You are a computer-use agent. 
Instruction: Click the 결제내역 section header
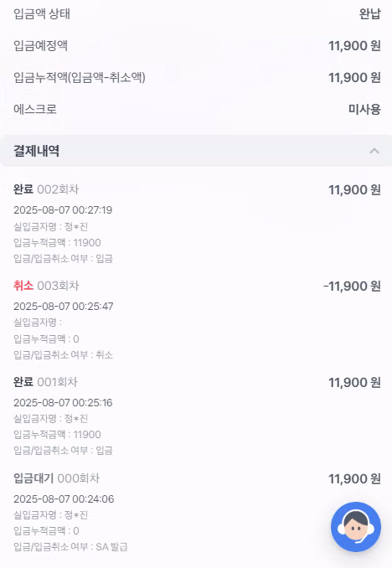196,151
